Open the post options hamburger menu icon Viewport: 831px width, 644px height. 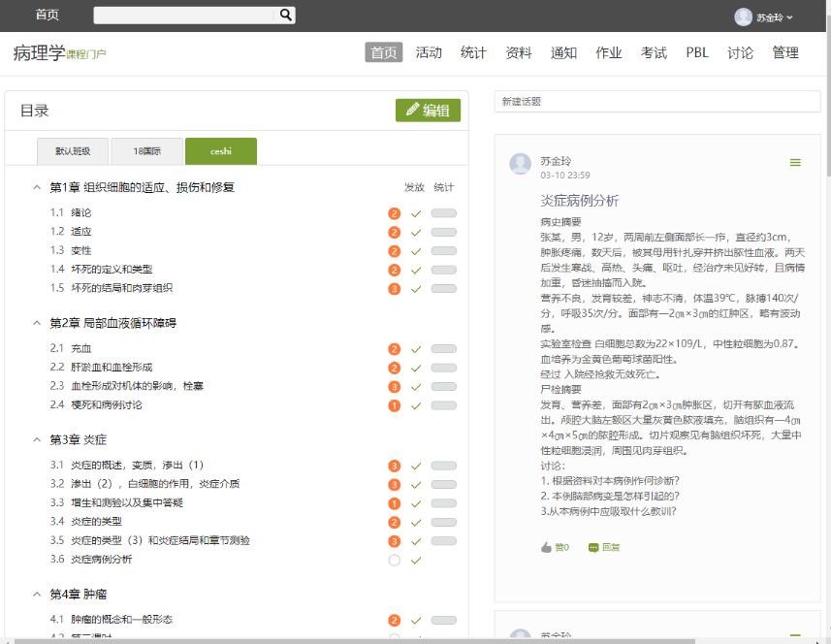795,162
